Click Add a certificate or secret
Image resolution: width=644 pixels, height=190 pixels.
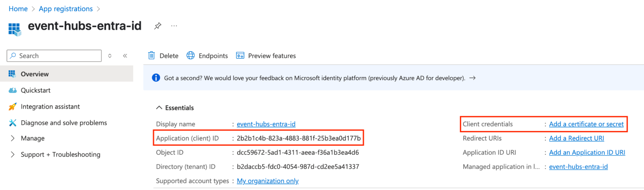(586, 124)
